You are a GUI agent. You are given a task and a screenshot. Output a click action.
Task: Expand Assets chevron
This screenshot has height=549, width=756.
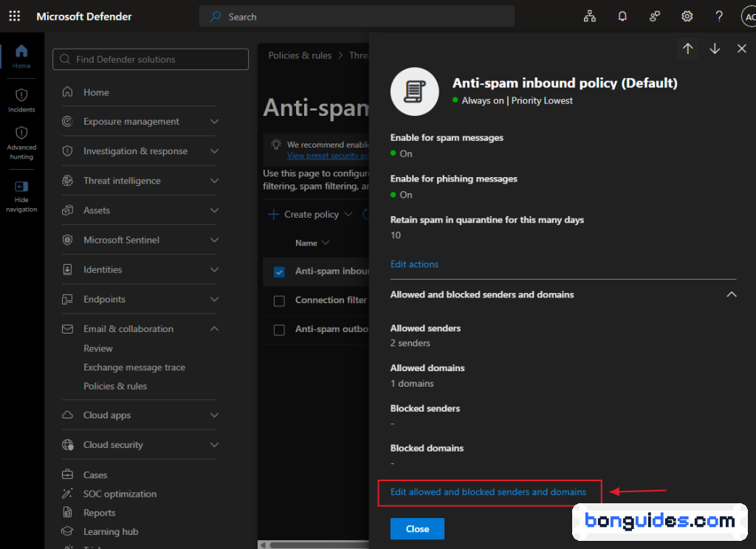[215, 210]
